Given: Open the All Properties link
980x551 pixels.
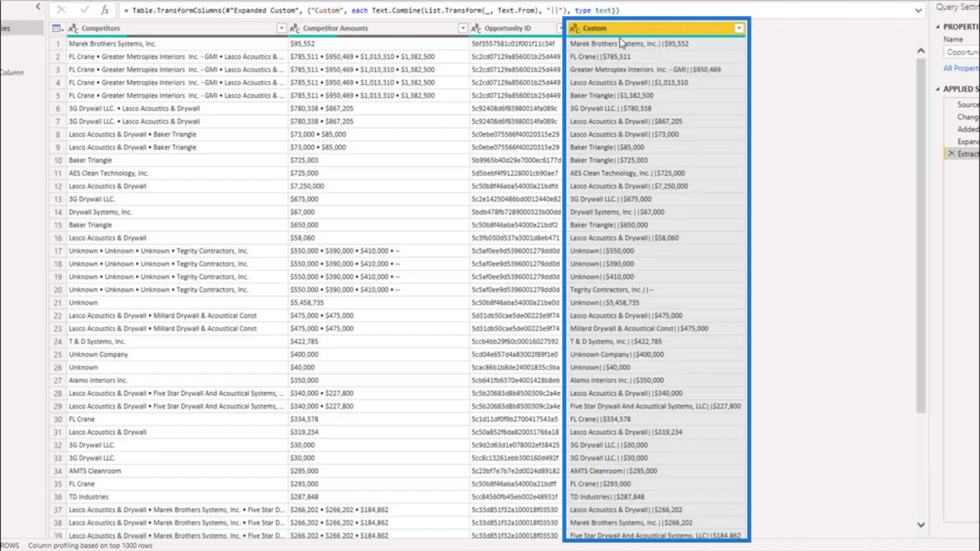Looking at the screenshot, I should tap(961, 68).
